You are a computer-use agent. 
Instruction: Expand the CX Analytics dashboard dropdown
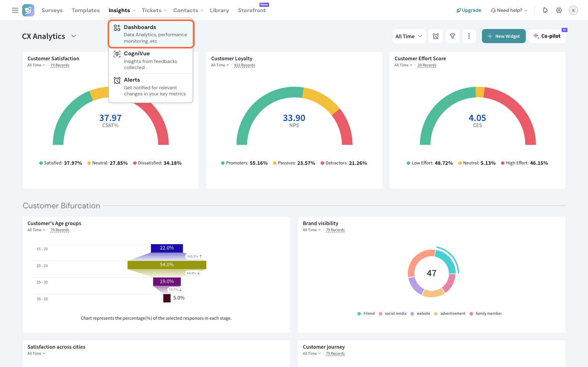click(x=74, y=36)
